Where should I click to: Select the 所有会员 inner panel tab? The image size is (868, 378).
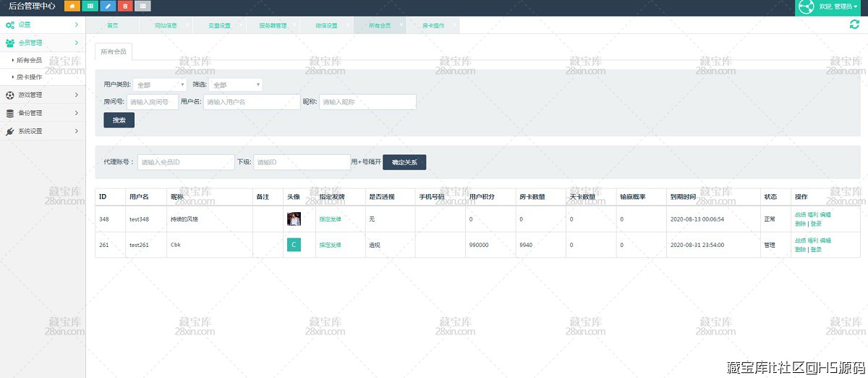[114, 52]
